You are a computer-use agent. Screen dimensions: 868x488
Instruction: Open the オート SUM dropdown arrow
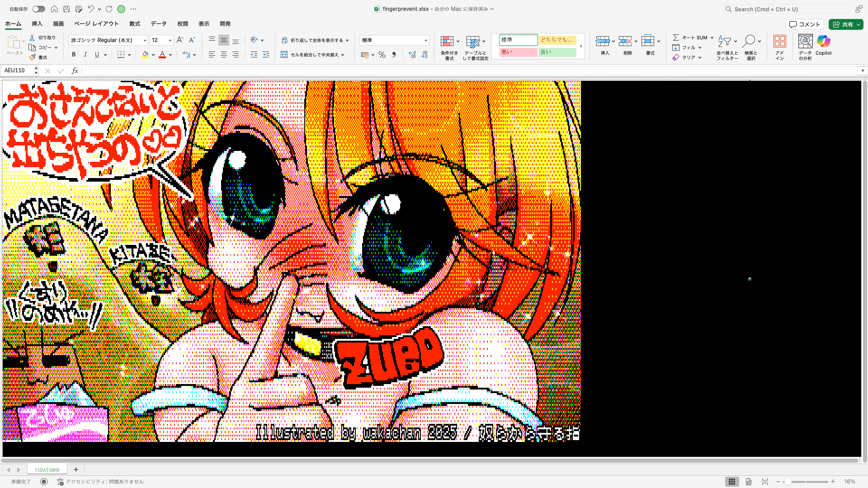[x=712, y=38]
